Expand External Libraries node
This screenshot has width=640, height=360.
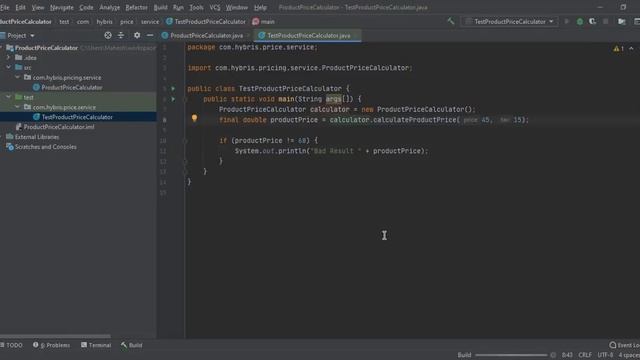coord(2,137)
